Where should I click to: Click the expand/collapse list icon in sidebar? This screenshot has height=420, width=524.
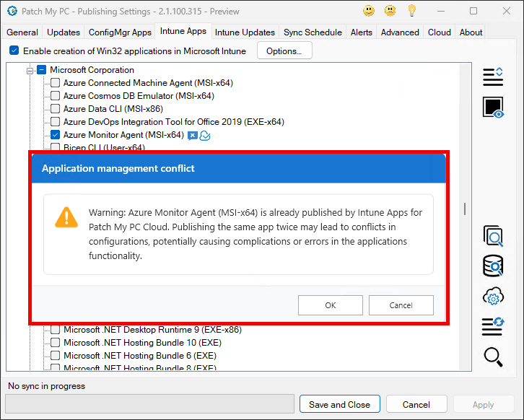(493, 76)
